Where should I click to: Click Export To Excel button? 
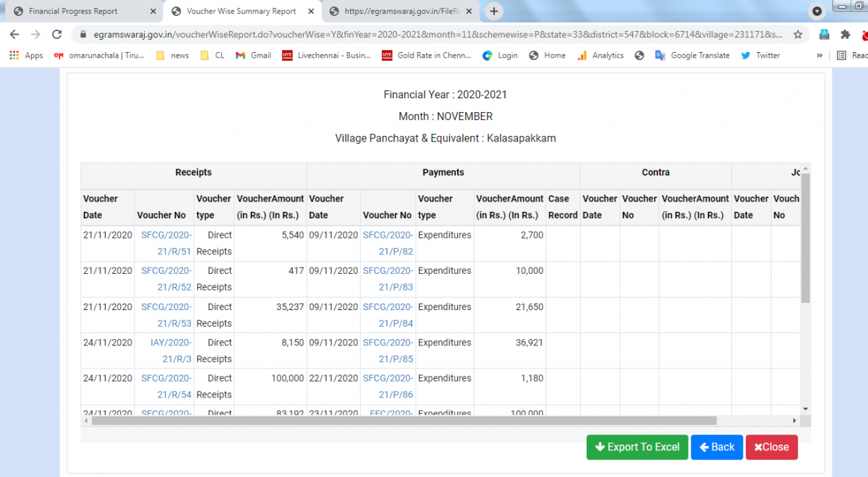(x=637, y=447)
